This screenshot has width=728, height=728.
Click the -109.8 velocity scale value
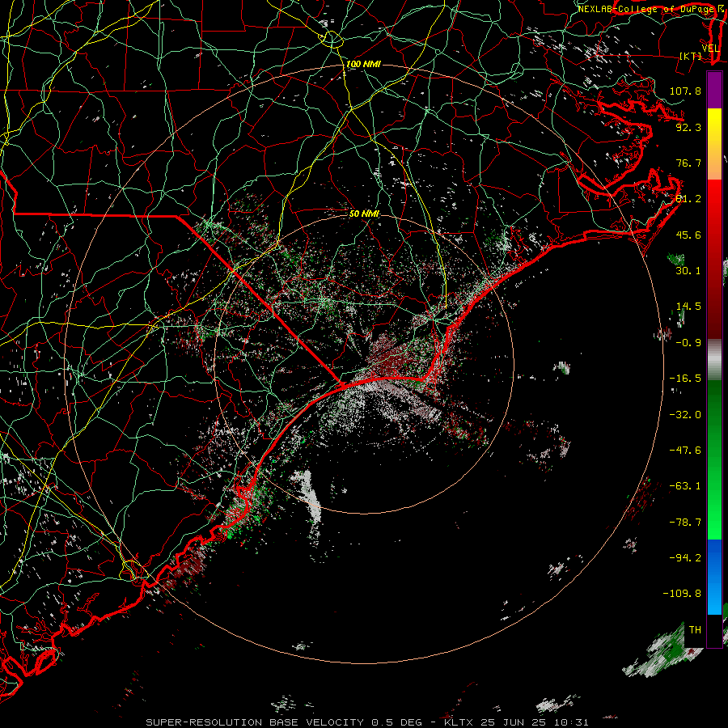coord(682,594)
